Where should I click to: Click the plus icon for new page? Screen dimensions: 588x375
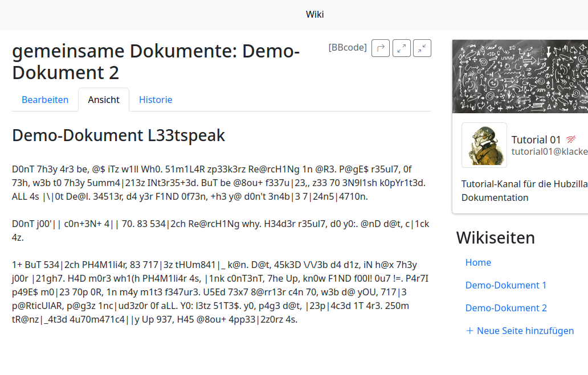pos(469,331)
